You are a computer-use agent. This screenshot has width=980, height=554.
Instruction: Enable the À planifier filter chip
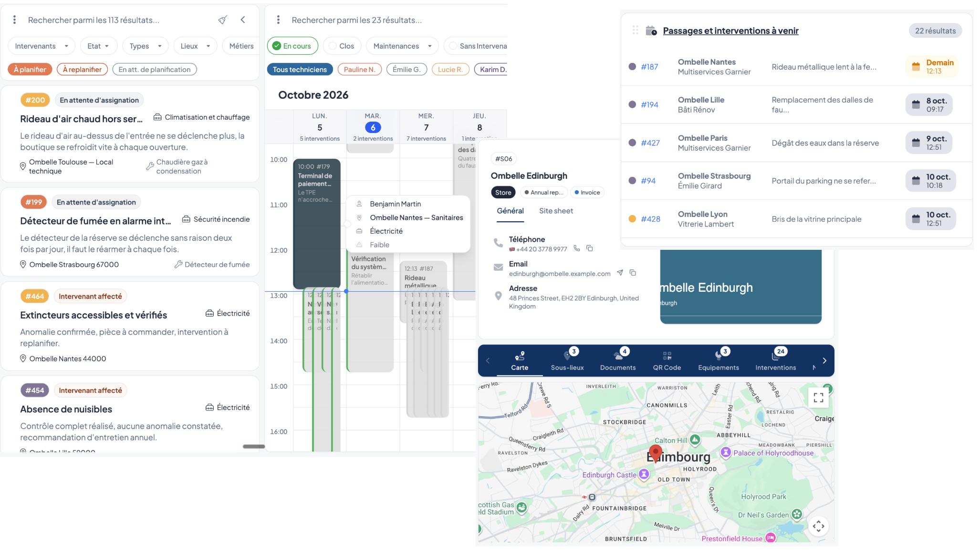pos(30,70)
